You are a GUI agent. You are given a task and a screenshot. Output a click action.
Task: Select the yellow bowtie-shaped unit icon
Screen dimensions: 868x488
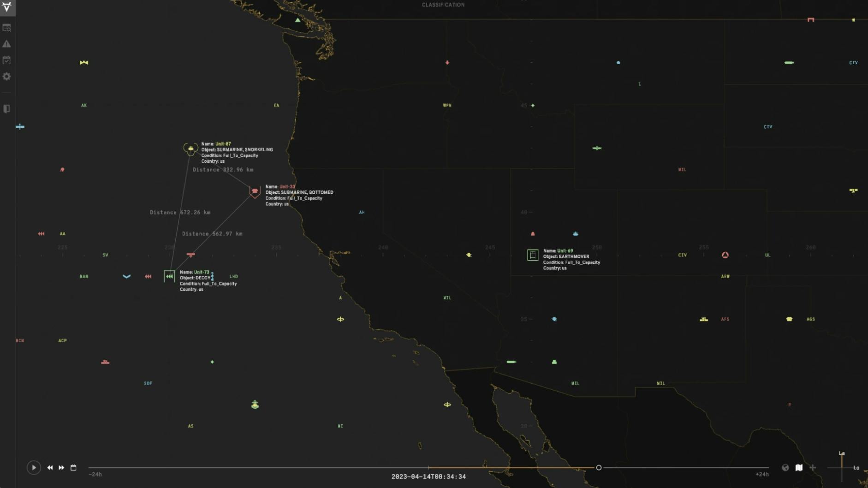(84, 62)
